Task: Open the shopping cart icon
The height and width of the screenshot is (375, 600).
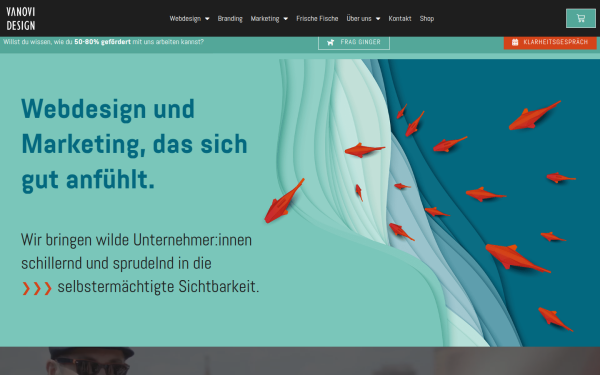Action: pos(580,18)
